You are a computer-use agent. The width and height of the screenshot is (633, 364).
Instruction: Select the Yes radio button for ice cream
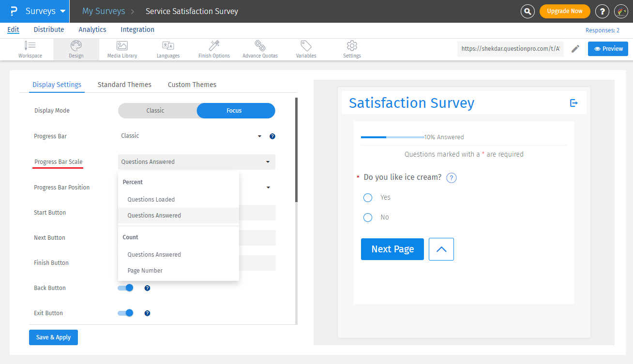click(x=367, y=197)
